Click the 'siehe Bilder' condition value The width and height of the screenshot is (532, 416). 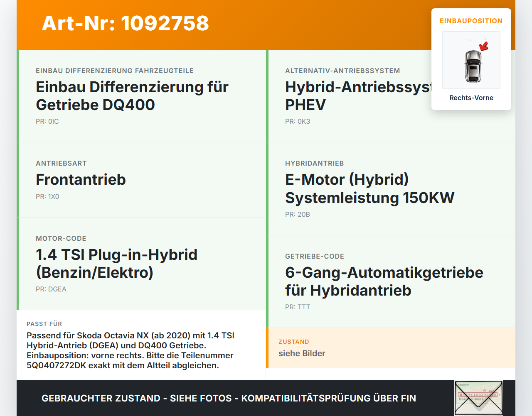(302, 353)
